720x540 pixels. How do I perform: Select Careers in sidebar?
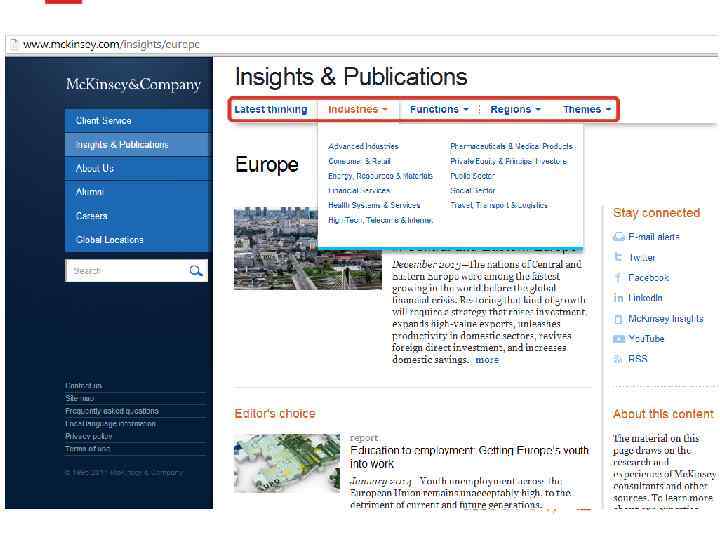[136, 216]
